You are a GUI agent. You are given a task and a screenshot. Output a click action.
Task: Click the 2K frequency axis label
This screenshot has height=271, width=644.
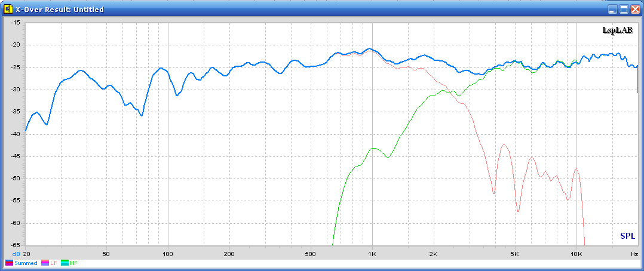[434, 254]
